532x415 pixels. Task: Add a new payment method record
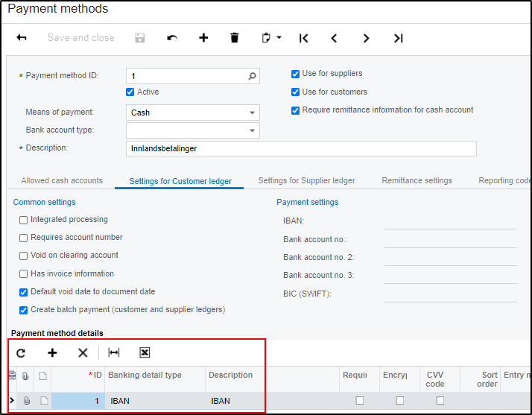click(203, 38)
